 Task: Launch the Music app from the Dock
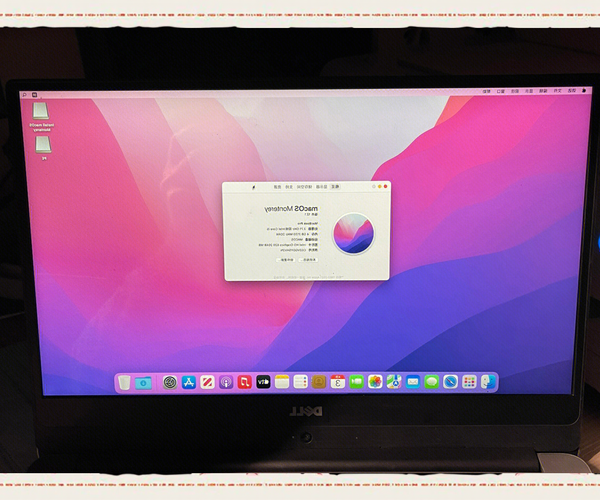click(245, 382)
